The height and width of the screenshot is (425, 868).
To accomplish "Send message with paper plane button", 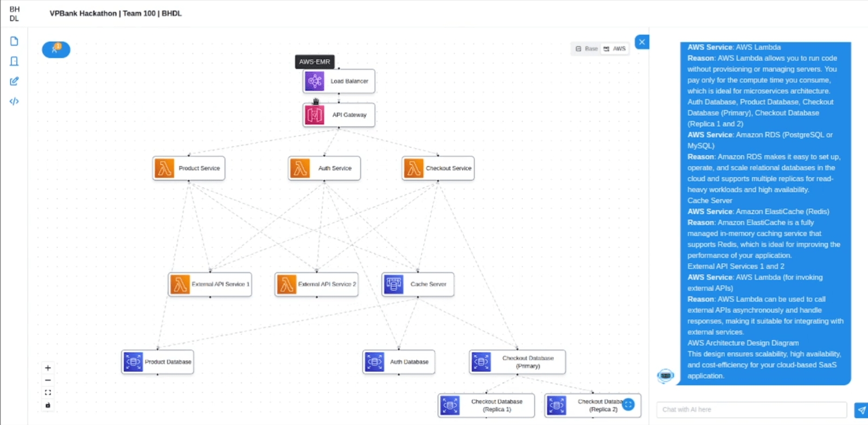I will coord(861,410).
